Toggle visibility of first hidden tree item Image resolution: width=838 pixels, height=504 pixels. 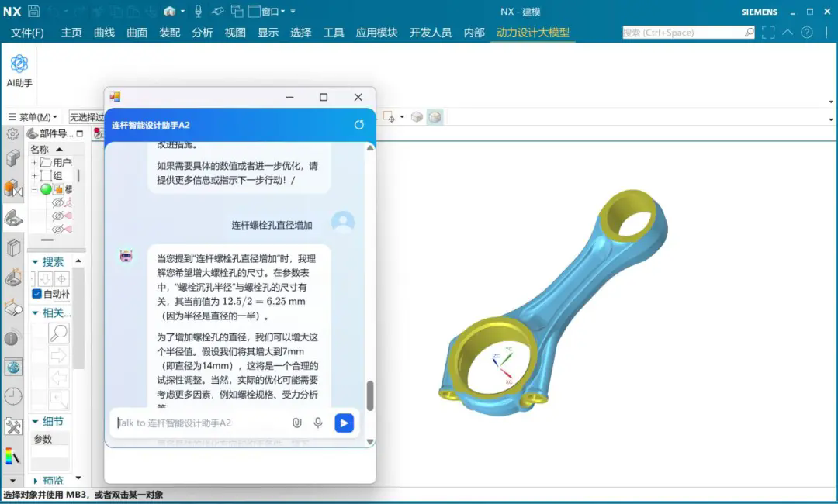coord(57,202)
